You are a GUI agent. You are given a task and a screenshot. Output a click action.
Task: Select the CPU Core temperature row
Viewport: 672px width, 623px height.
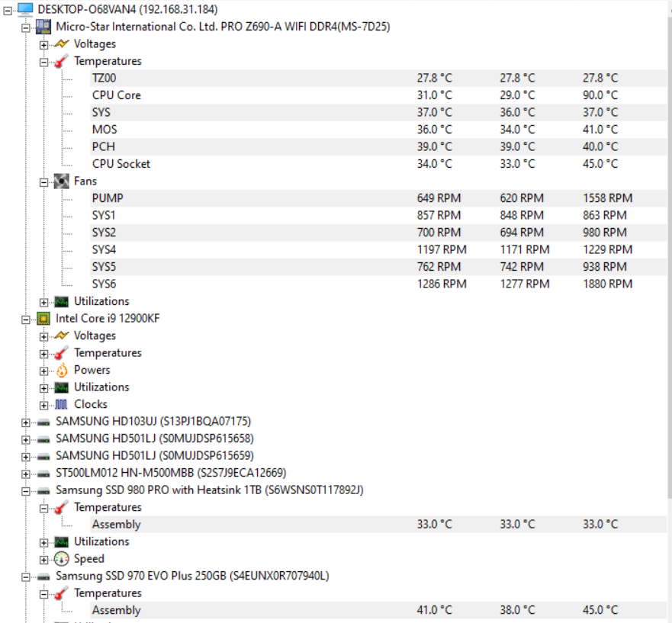[116, 95]
